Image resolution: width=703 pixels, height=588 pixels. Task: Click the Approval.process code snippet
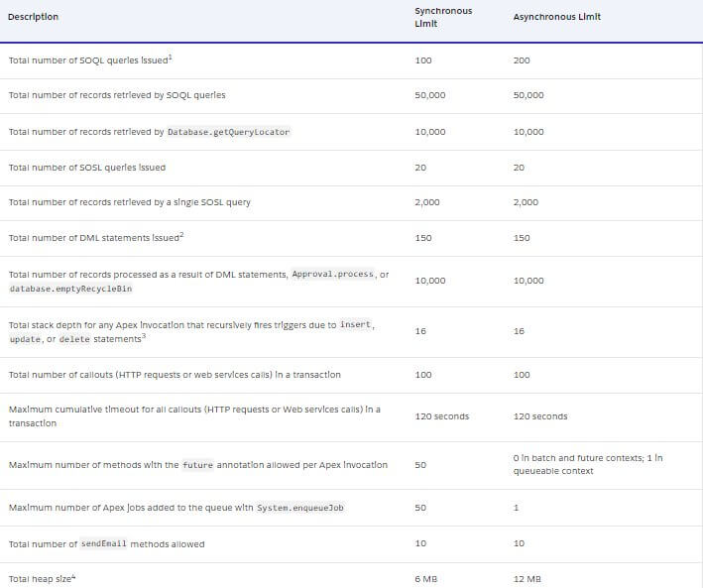pos(332,274)
